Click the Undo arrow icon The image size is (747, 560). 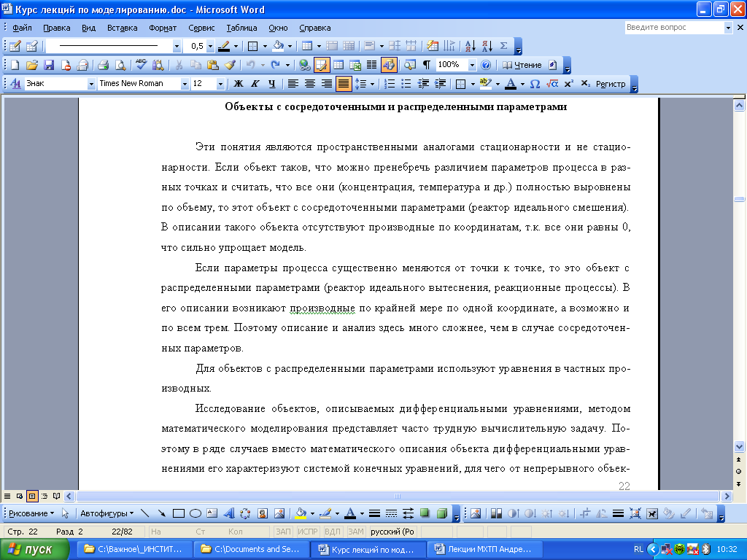click(251, 65)
